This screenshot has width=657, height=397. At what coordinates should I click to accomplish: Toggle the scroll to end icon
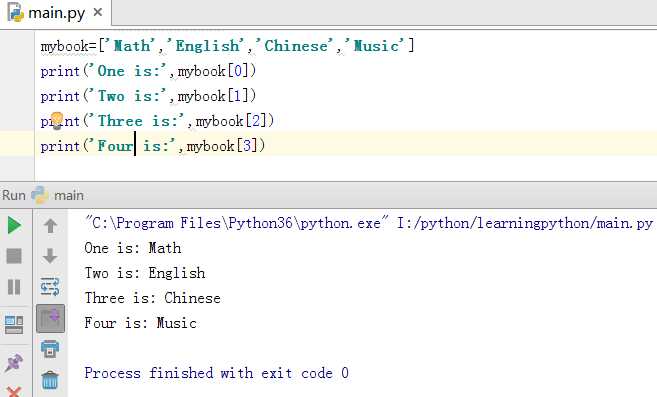[50, 318]
